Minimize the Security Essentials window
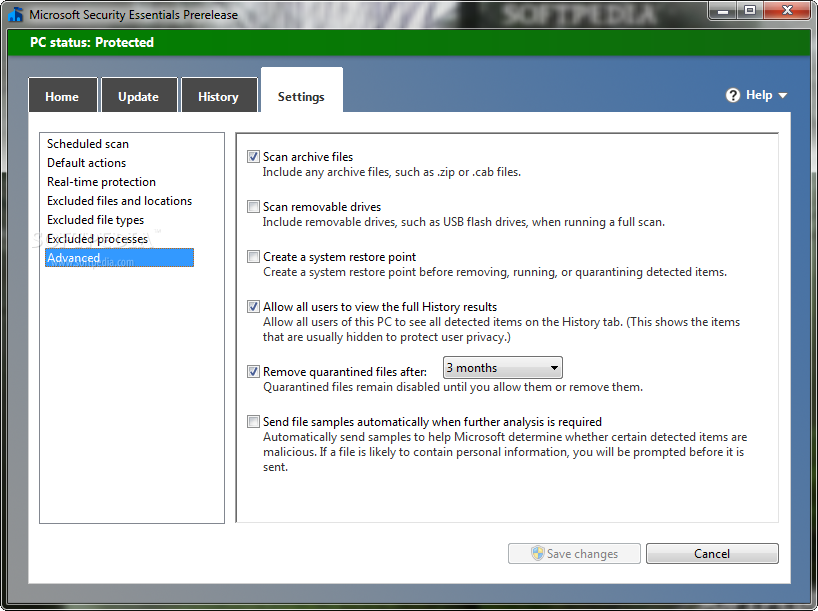This screenshot has height=611, width=818. coord(723,11)
